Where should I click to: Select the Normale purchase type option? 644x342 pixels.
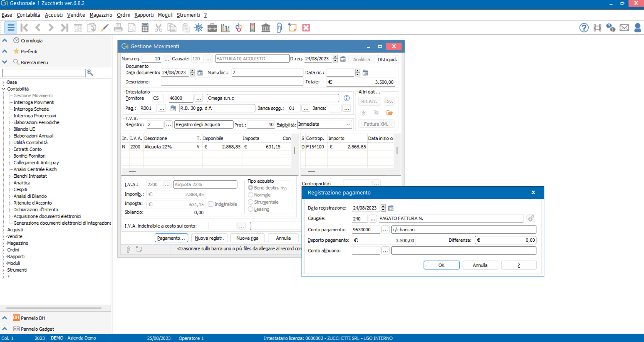click(250, 195)
